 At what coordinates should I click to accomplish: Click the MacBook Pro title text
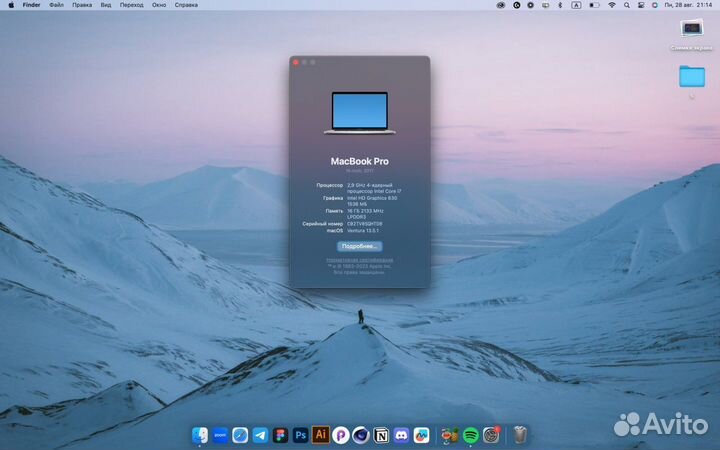360,161
